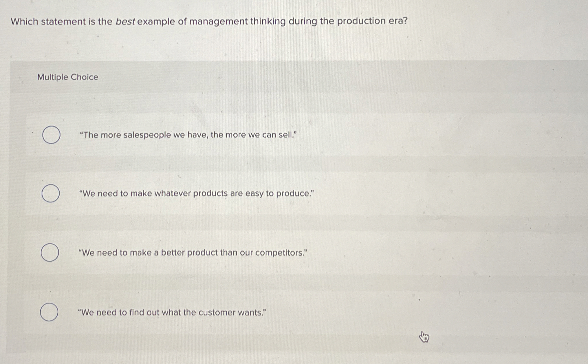Choose 'We need to make a better product than our competitors'
Viewport: 588px width, 364px height.
193,253
